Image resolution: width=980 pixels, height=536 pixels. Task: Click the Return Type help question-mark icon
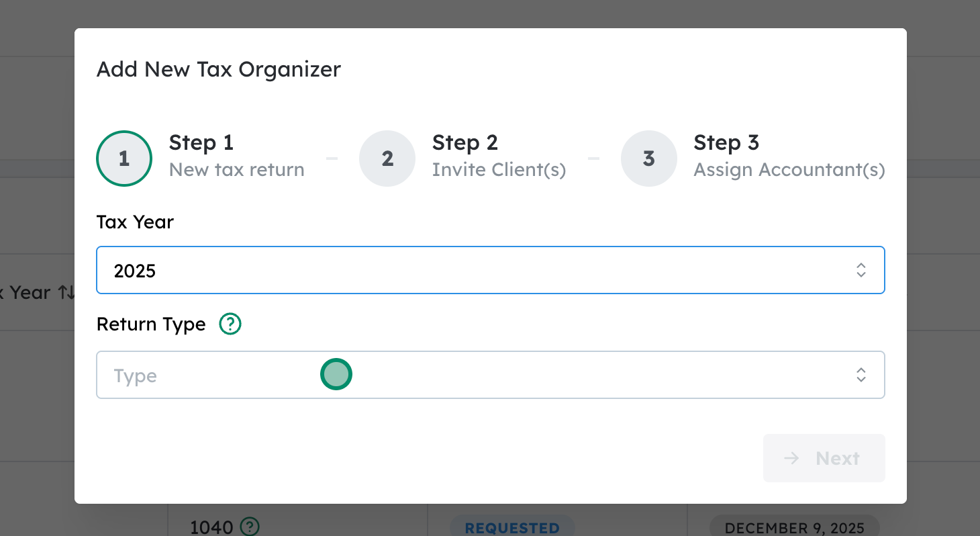pyautogui.click(x=230, y=324)
